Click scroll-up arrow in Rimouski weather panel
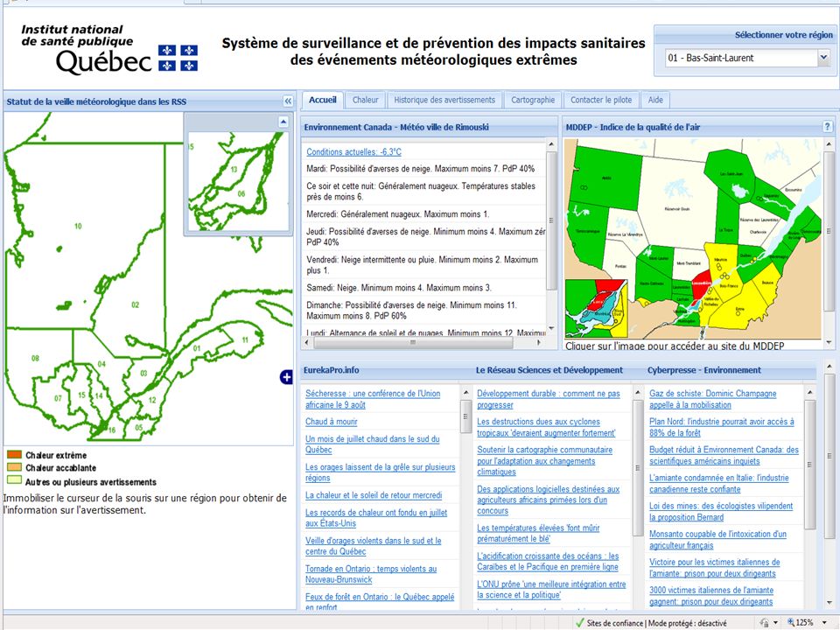The height and width of the screenshot is (630, 840). 551,144
